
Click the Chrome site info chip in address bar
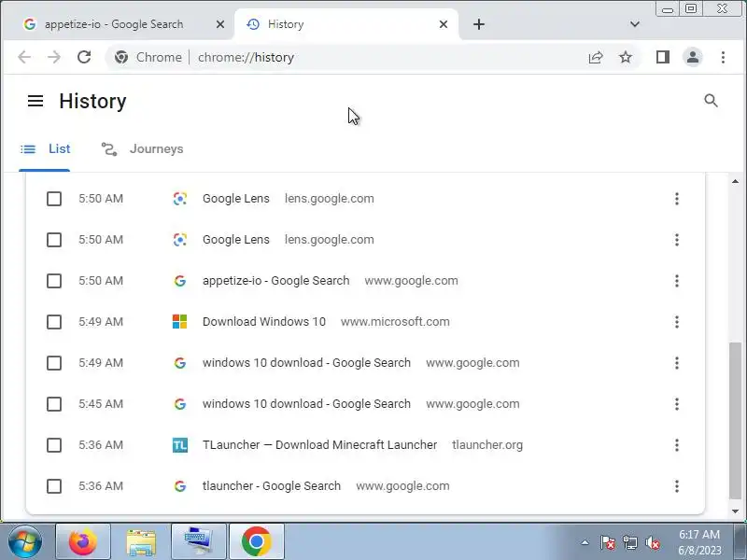[x=148, y=57]
